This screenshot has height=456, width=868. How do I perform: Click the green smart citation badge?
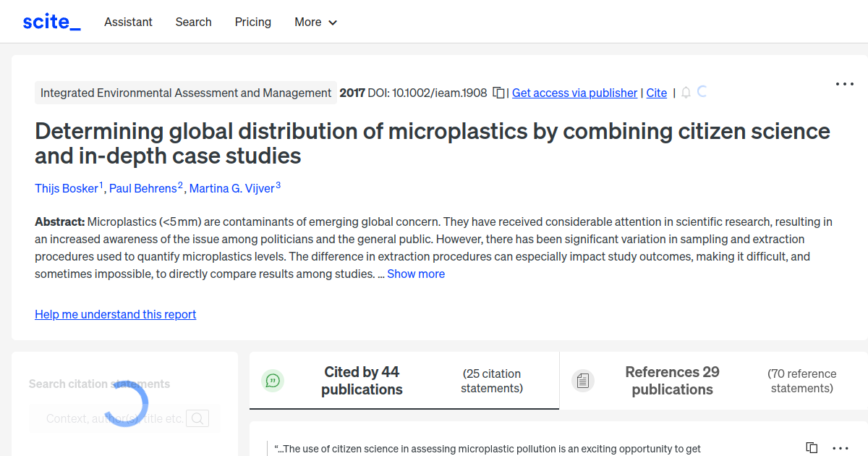[x=272, y=380]
